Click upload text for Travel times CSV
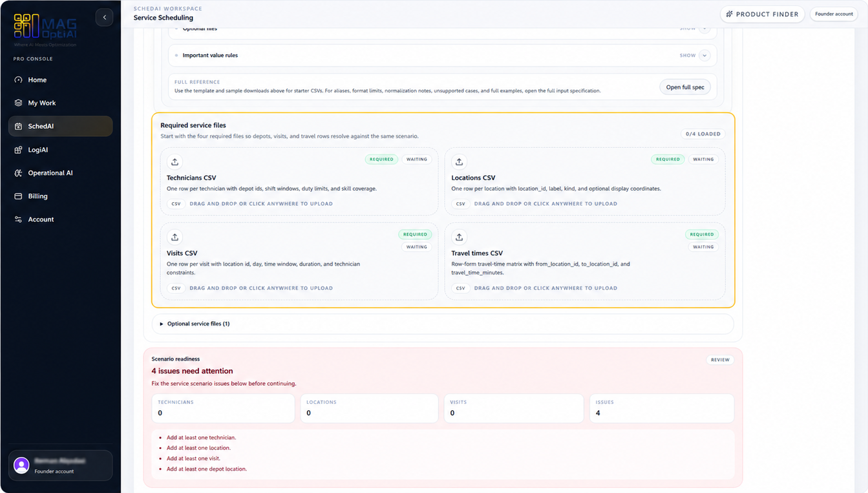868x493 pixels. (x=545, y=288)
